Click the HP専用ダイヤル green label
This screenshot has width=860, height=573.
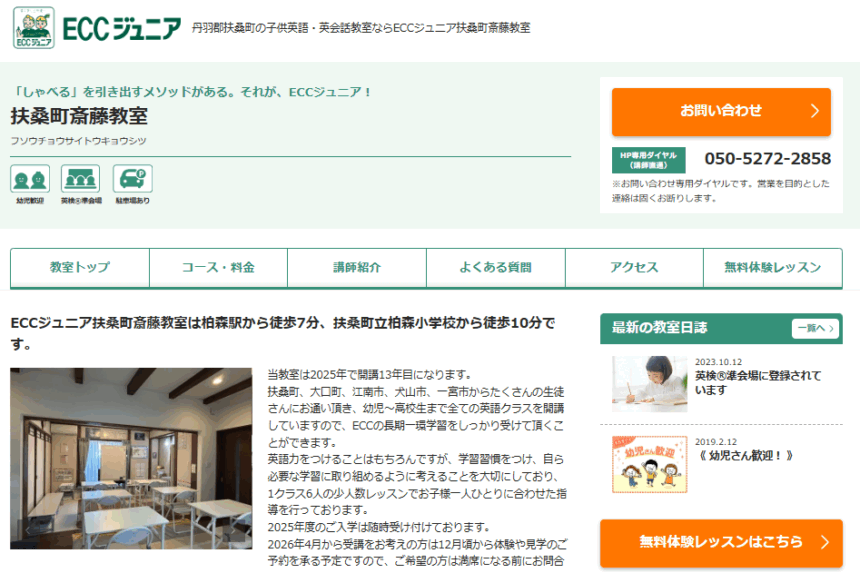pyautogui.click(x=648, y=160)
